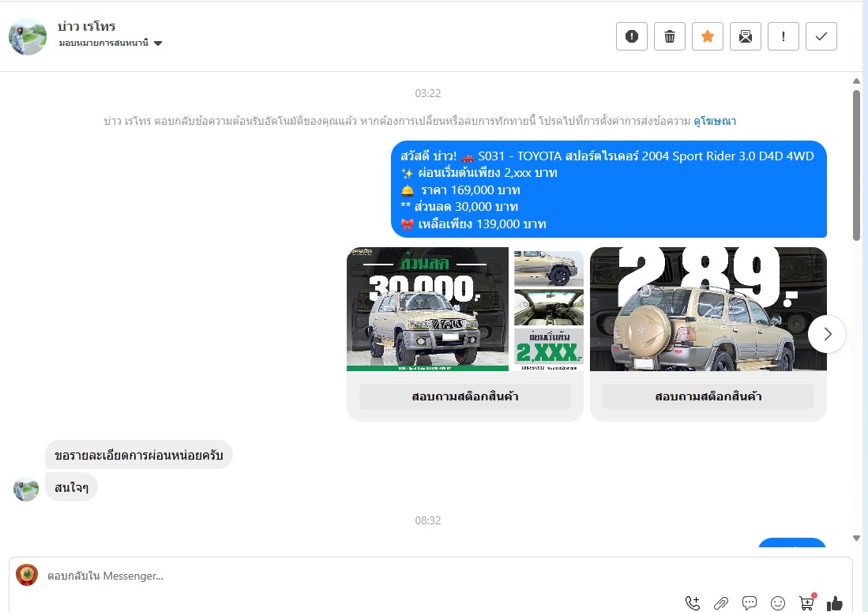Mark conversation as spam with exclamation circle icon

[632, 36]
